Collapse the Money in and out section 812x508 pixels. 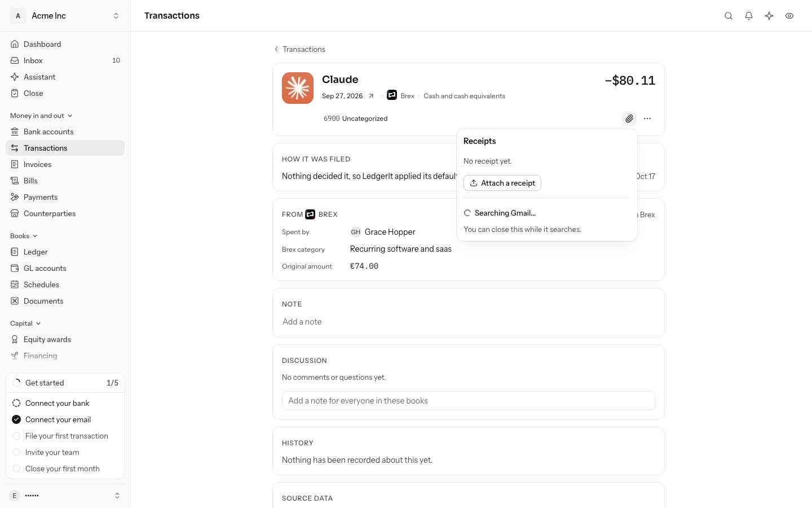click(41, 116)
